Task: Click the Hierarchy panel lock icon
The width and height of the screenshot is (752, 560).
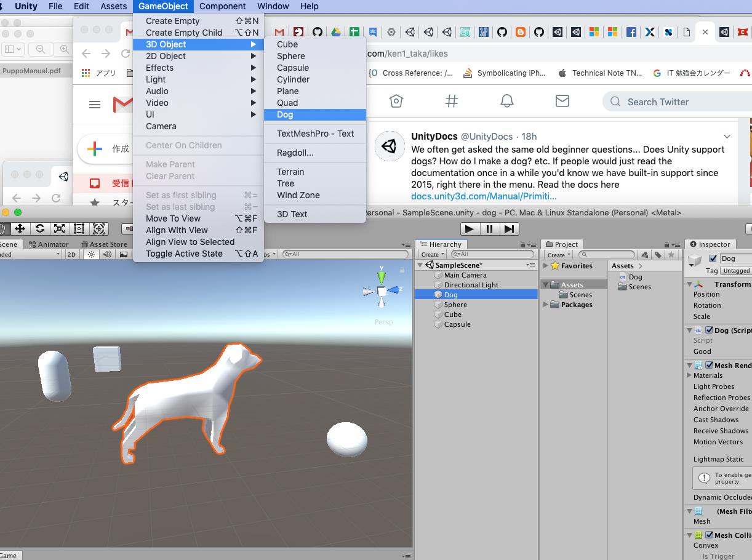Action: click(522, 244)
